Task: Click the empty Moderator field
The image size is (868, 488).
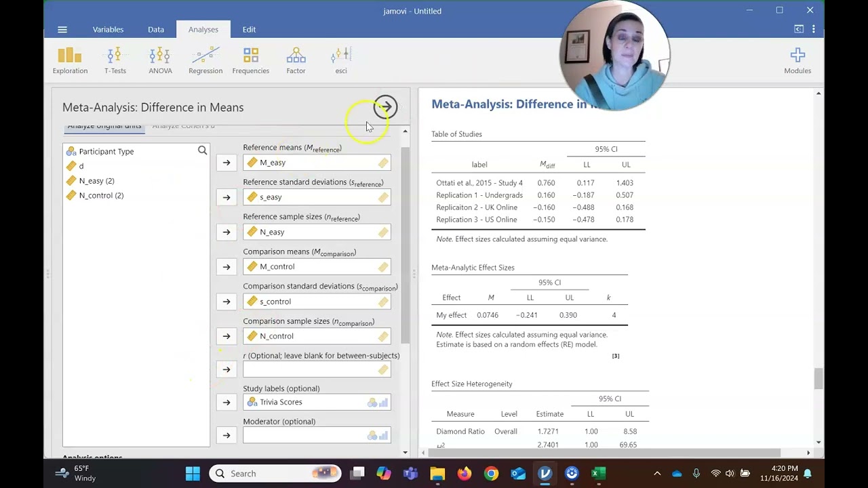Action: 317,435
